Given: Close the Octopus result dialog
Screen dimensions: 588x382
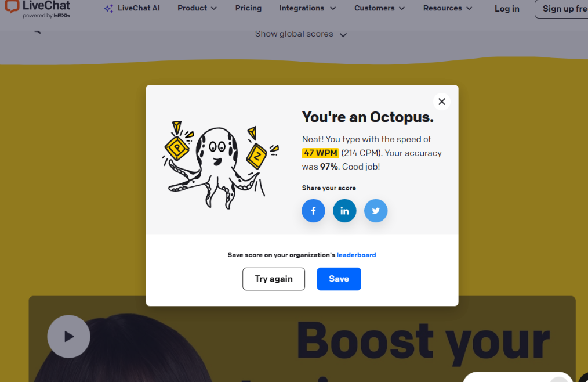Looking at the screenshot, I should point(442,102).
